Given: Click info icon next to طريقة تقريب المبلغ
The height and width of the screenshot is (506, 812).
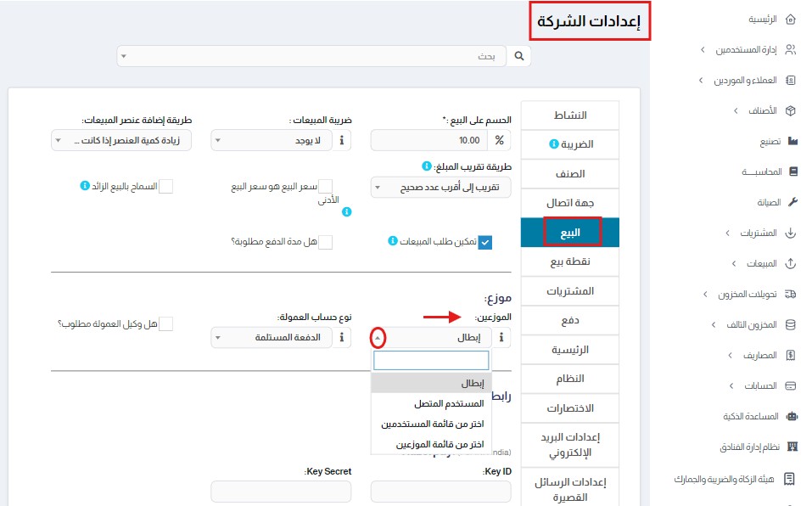Looking at the screenshot, I should [426, 166].
